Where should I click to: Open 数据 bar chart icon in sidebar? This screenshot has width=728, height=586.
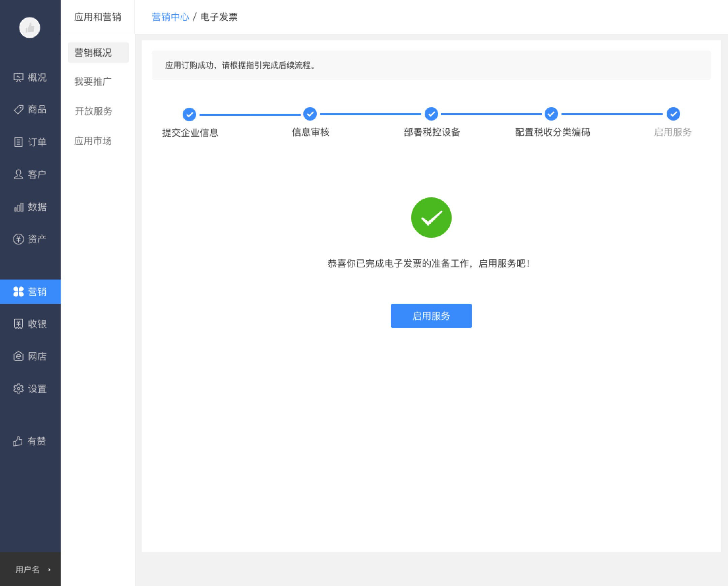click(18, 206)
